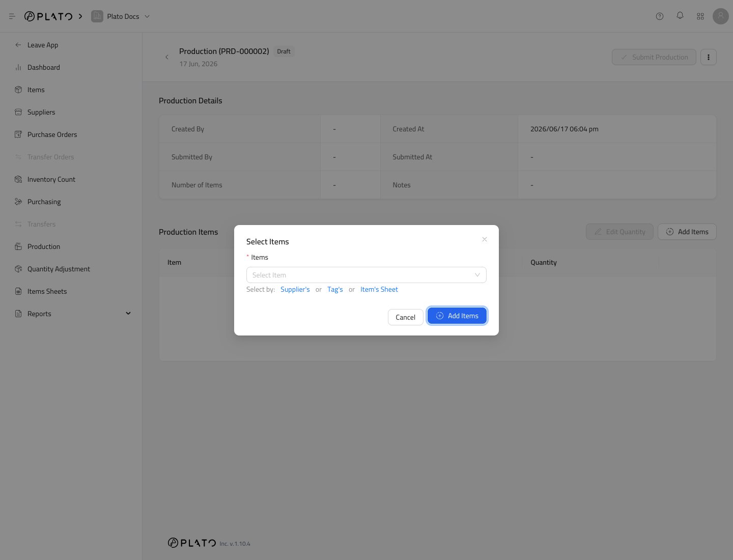733x560 pixels.
Task: Click the Select Item dropdown arrow
Action: 477,275
